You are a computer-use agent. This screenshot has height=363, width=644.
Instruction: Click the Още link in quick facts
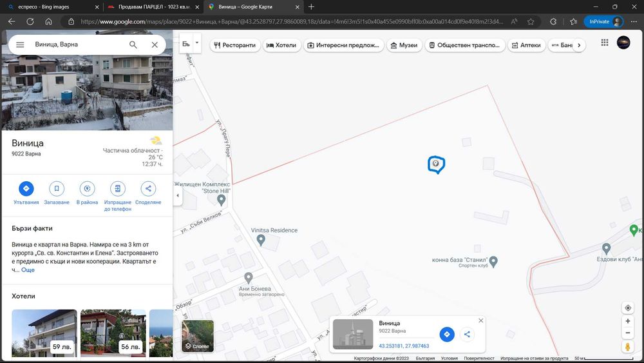28,270
